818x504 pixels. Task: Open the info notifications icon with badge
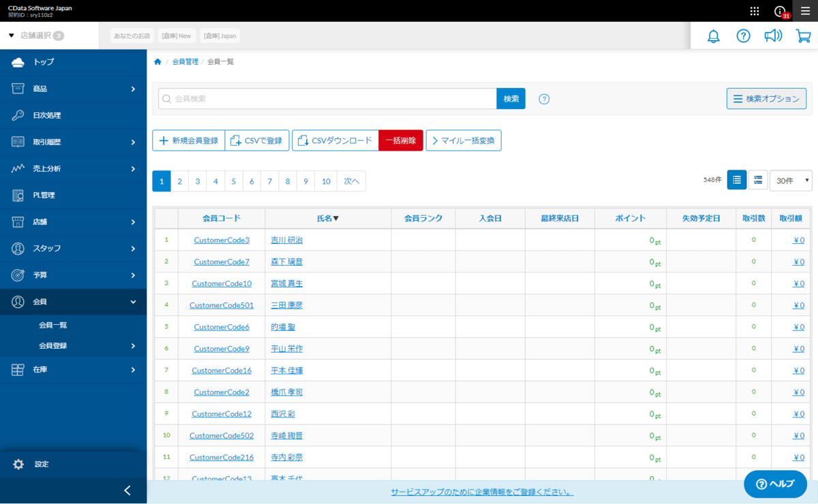[x=781, y=12]
